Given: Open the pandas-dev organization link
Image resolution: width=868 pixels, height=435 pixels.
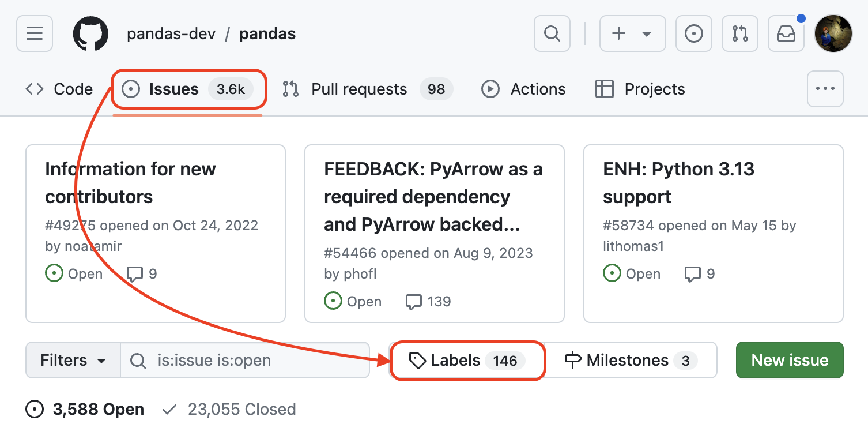Looking at the screenshot, I should [x=171, y=34].
